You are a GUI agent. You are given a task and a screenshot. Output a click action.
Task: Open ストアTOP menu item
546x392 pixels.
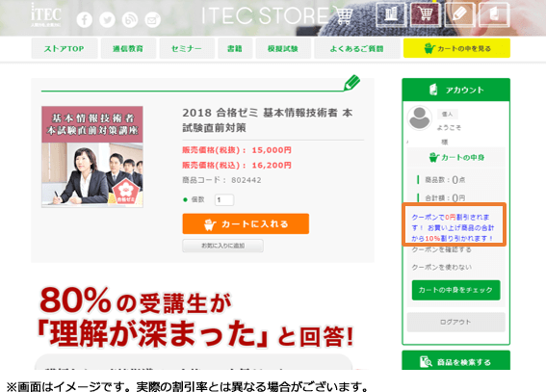[65, 48]
